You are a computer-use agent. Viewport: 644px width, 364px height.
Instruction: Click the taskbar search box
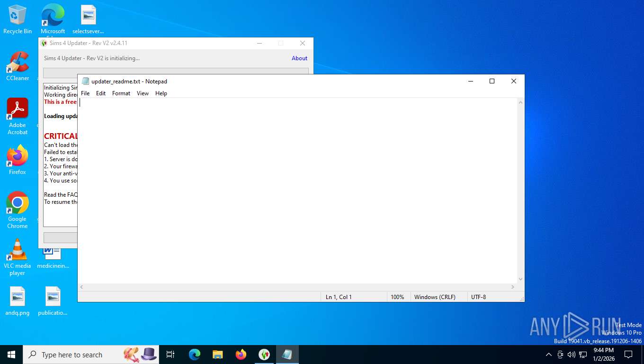pyautogui.click(x=91, y=355)
